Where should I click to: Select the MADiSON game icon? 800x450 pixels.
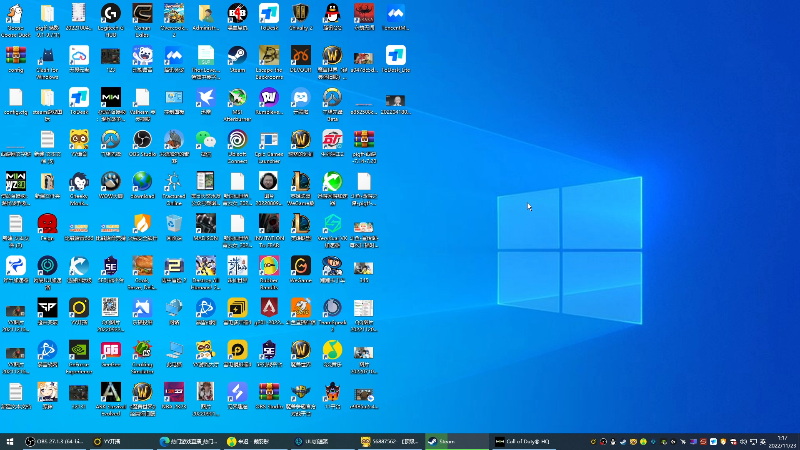[x=206, y=228]
